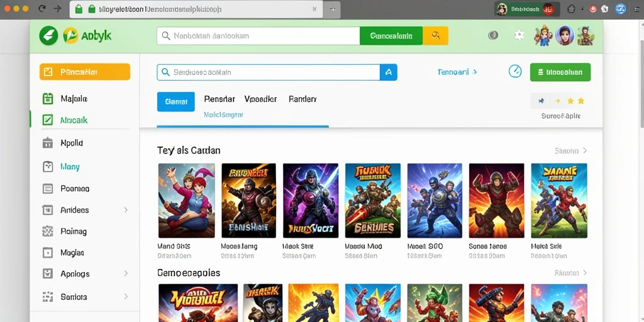Expand the Apnlogs submenu chevron

coord(126,274)
